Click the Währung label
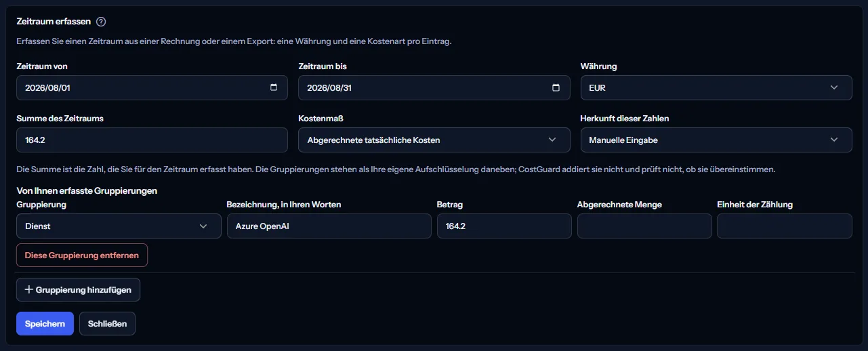 coord(599,66)
